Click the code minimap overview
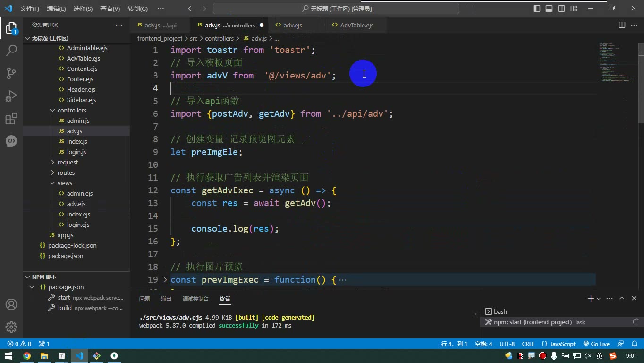Screen dimensions: 644x363 (x=617, y=64)
